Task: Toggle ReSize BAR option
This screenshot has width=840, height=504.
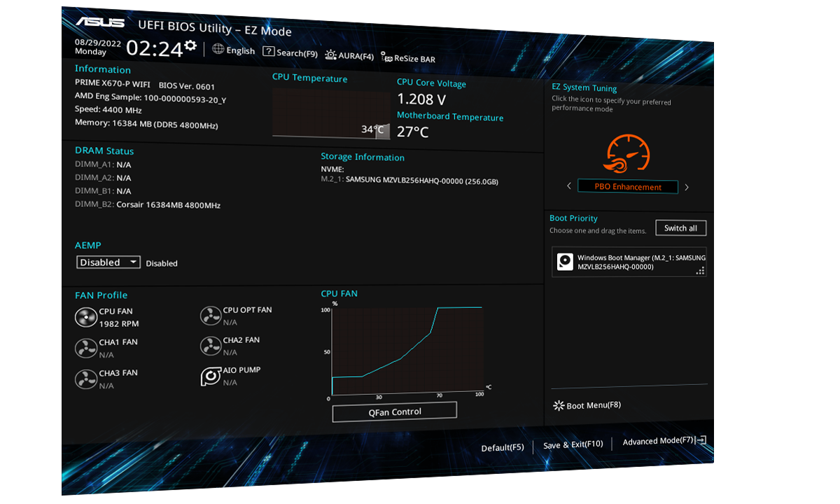Action: (x=409, y=59)
